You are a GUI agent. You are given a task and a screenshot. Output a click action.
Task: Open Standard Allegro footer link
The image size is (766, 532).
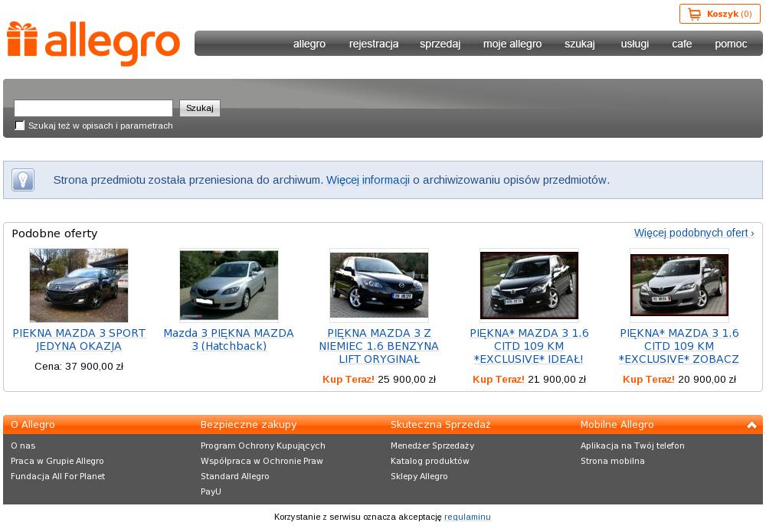click(235, 476)
